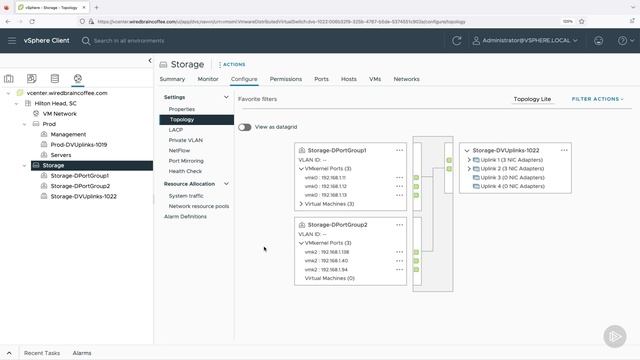640x360 pixels.
Task: Bookmark this page with star icon
Action: (x=582, y=21)
